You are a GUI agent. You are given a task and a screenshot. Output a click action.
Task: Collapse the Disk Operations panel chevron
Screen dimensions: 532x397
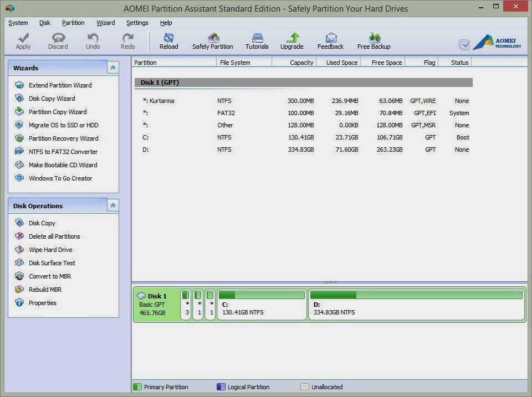[x=113, y=205]
